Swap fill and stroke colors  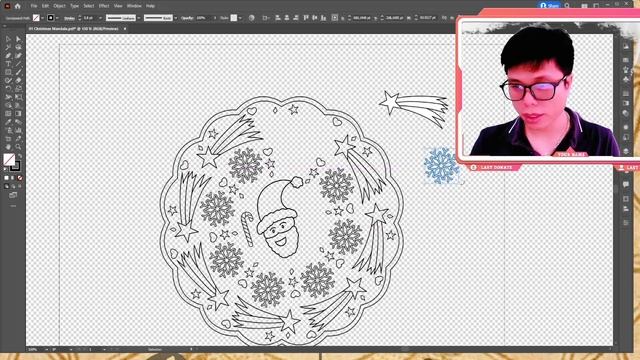point(20,156)
